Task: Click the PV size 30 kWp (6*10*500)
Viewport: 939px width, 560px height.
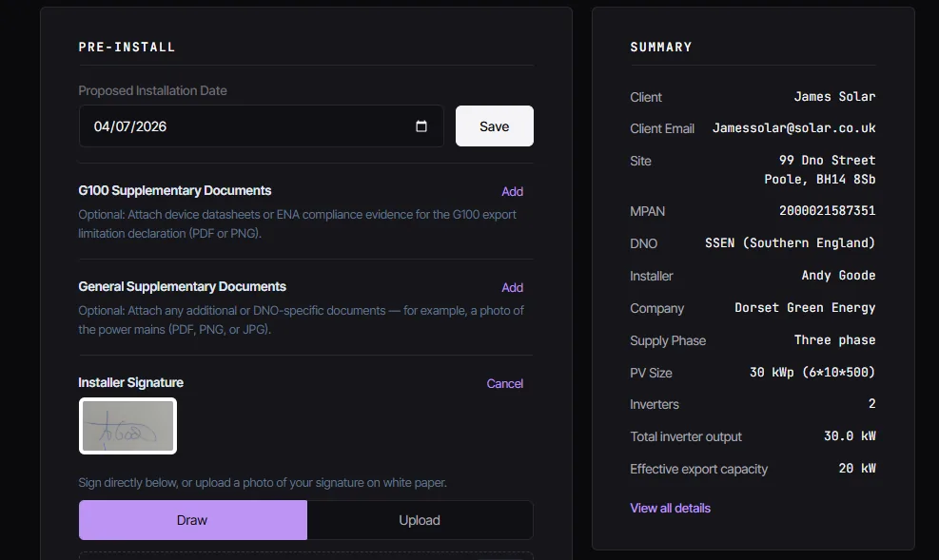Action: [812, 372]
